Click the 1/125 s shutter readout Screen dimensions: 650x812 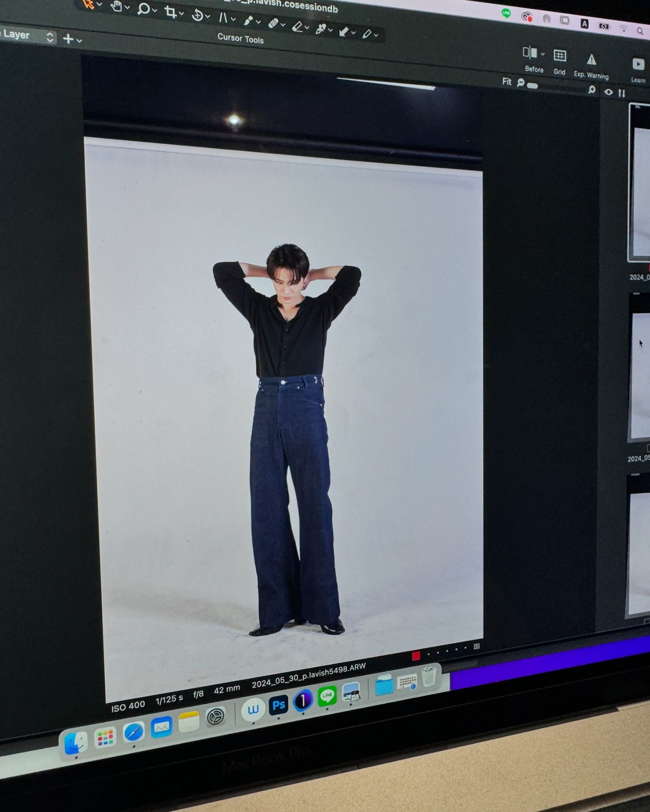[x=169, y=700]
